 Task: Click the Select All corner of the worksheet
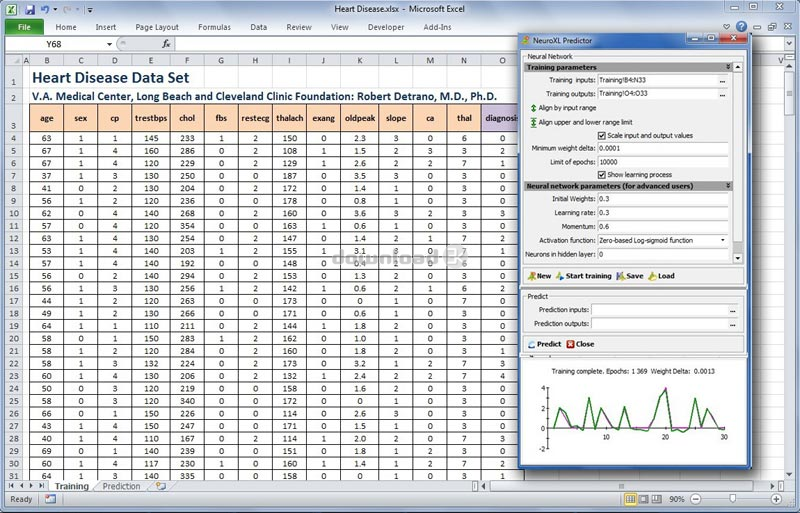(x=14, y=61)
